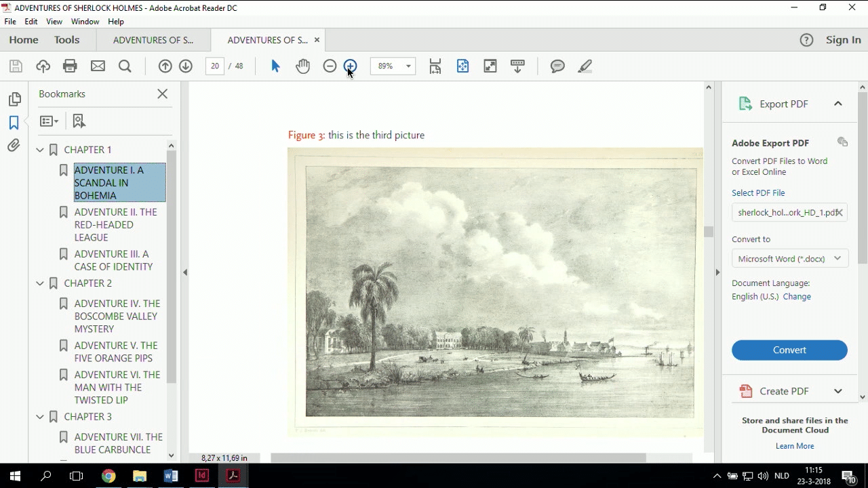Switch to the first ADVENTURES OF S... tab
This screenshot has height=488, width=868.
pos(153,40)
